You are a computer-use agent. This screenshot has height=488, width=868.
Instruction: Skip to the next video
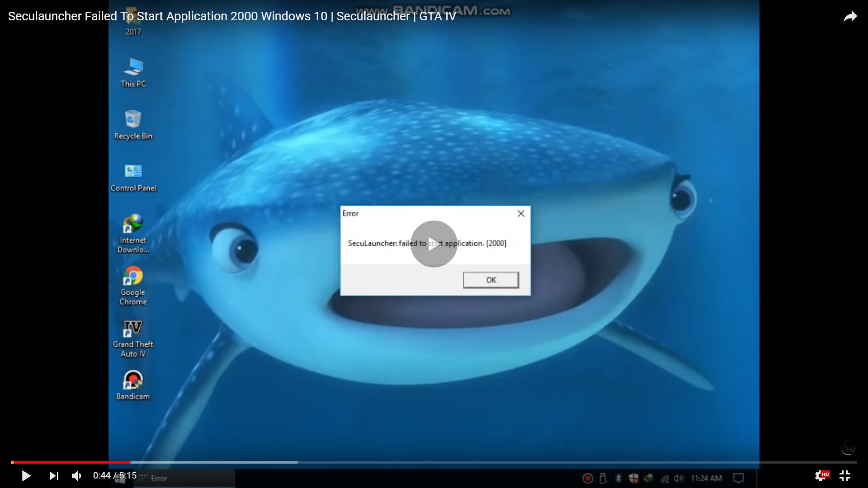54,476
